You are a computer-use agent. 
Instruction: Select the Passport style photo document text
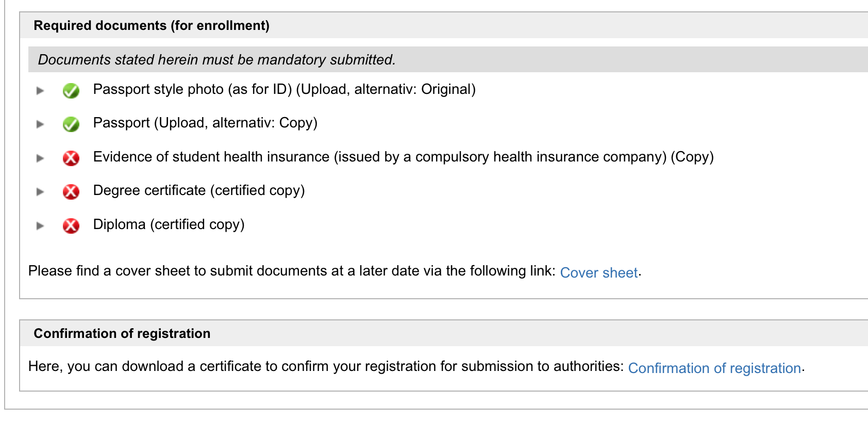[285, 90]
